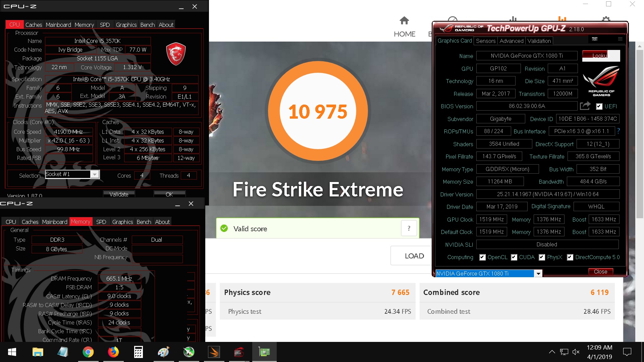Open the Socket #1 selection dropdown

point(95,174)
